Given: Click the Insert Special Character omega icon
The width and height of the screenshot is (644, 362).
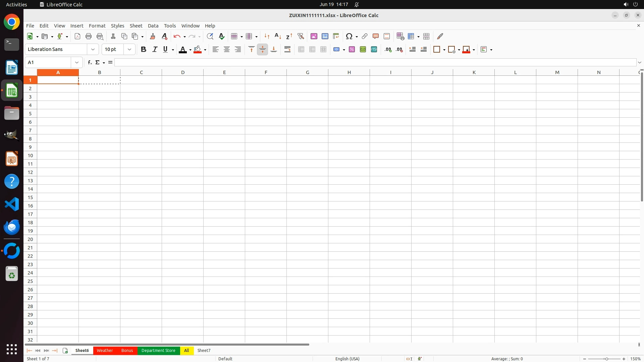Looking at the screenshot, I should pos(349,36).
